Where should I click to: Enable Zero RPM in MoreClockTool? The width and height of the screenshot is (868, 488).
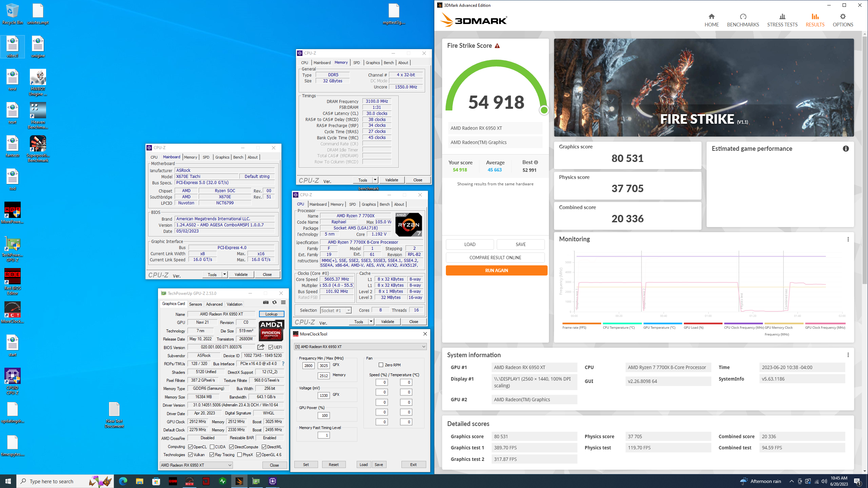pos(381,365)
